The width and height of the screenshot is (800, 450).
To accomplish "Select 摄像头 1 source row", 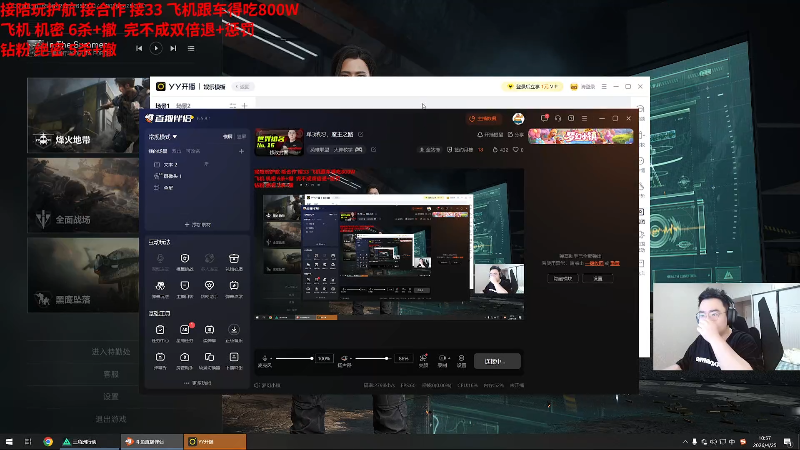I will click(x=197, y=176).
